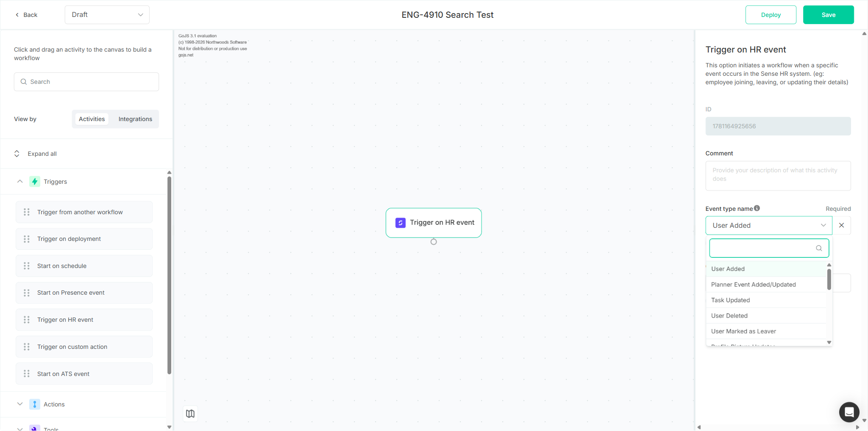Click the drag handle for Start on schedule

pyautogui.click(x=27, y=266)
